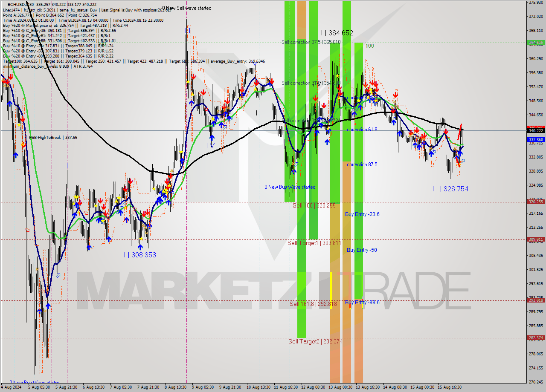Click the 372.020 price axis value
The width and height of the screenshot is (546, 392).
[x=536, y=17]
